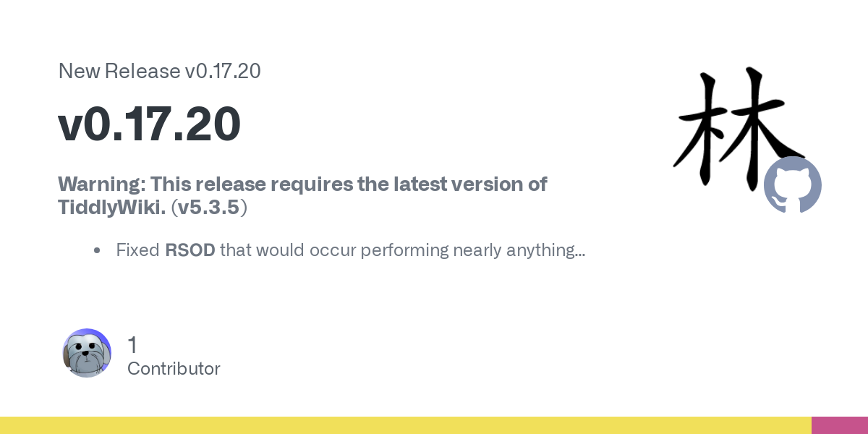Select the big v0.17.20 heading
The image size is (868, 434).
[149, 124]
